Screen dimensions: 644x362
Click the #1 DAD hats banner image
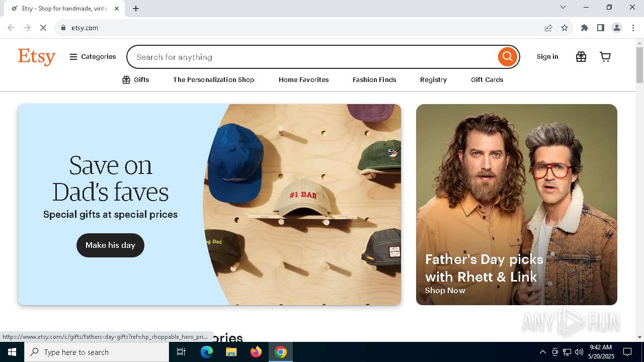click(302, 205)
